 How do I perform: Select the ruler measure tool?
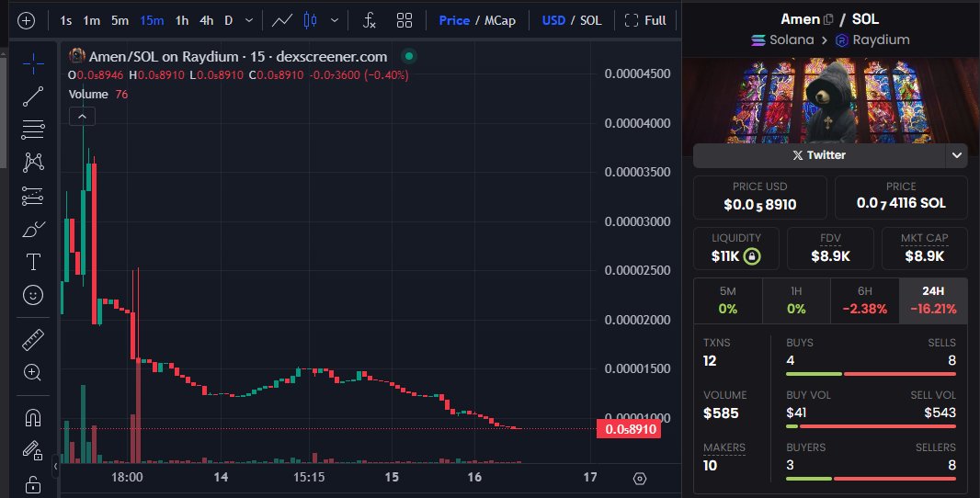point(33,339)
